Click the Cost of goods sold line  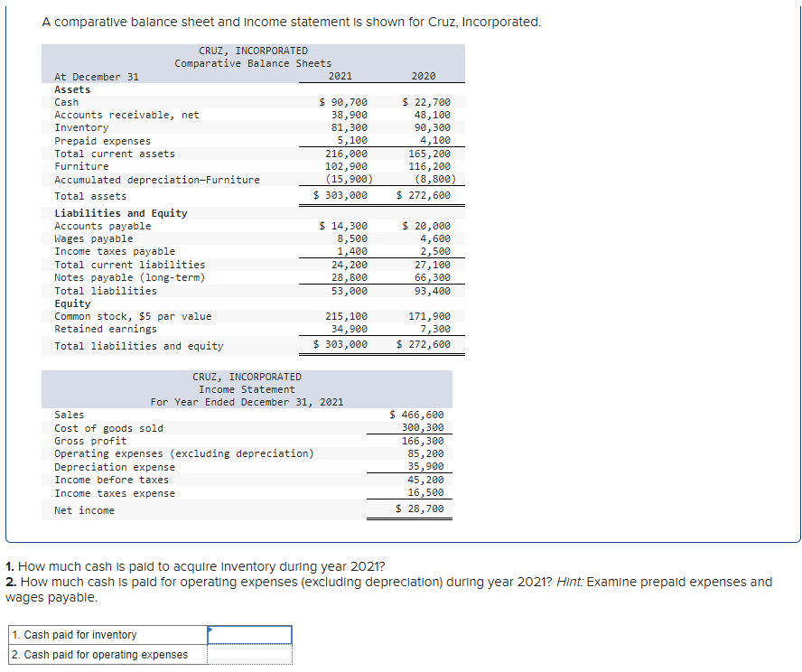107,427
